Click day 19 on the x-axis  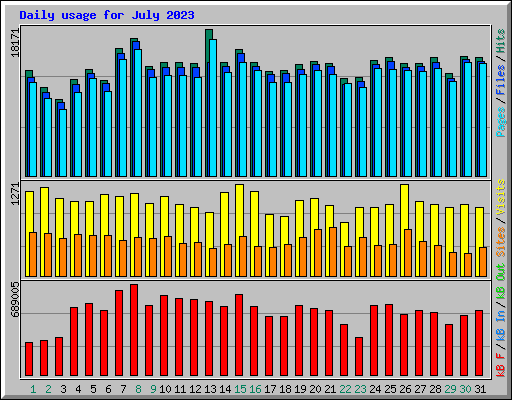[300, 389]
